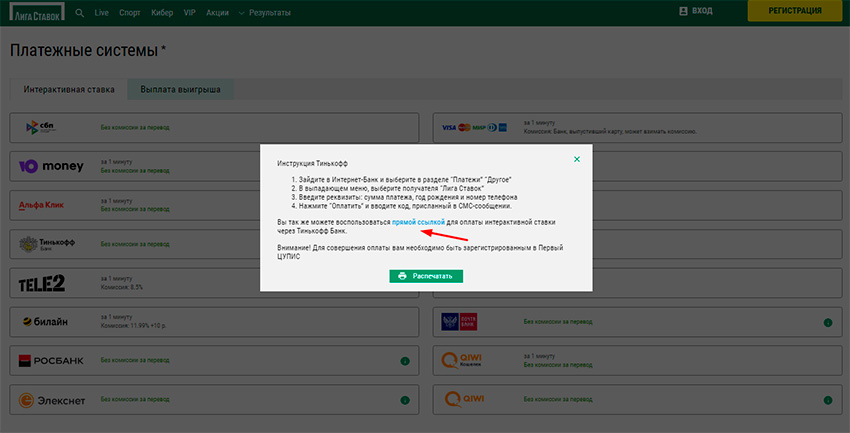Image resolution: width=850 pixels, height=433 pixels.
Task: Go to the Спорт section
Action: tap(130, 12)
